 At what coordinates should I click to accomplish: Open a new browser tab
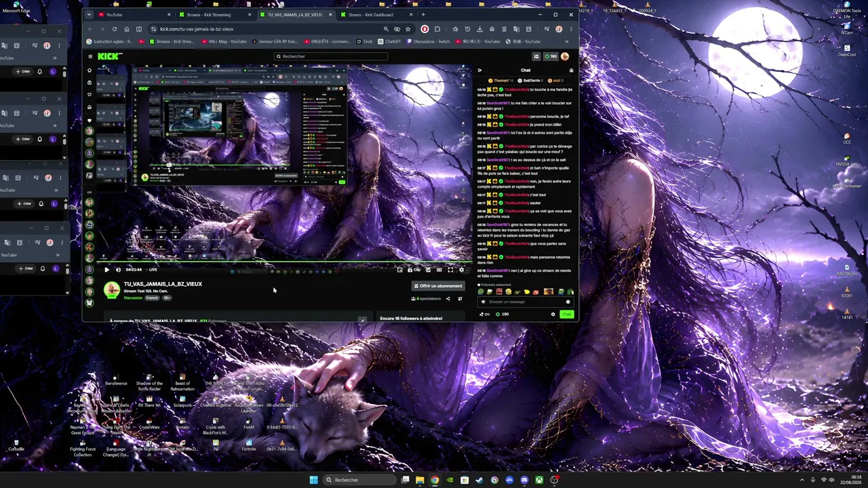[x=424, y=14]
